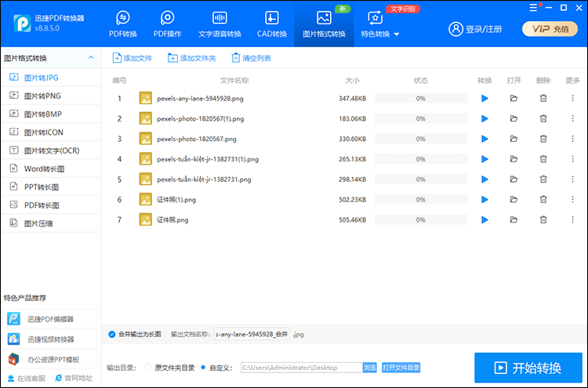Switch to CAD转换 tab
The width and height of the screenshot is (588, 388).
272,24
